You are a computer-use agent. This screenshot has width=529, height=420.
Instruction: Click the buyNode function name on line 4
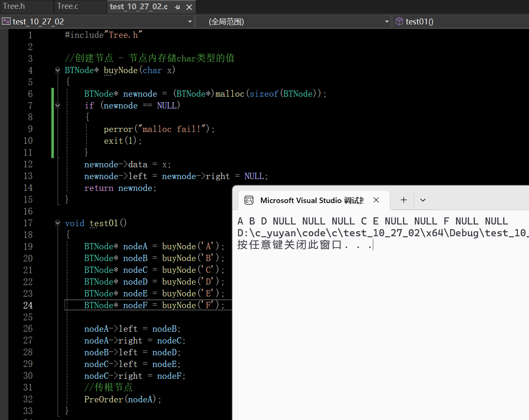tap(121, 70)
